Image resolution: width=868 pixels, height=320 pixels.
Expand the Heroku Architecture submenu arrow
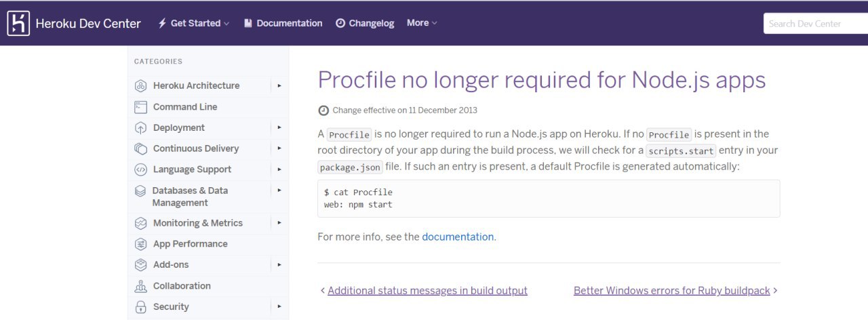[x=279, y=86]
